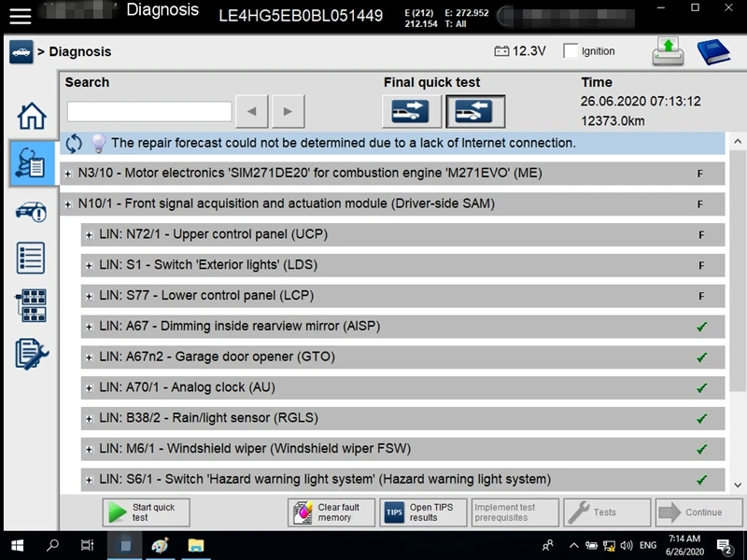Click the print/export printer icon

668,51
